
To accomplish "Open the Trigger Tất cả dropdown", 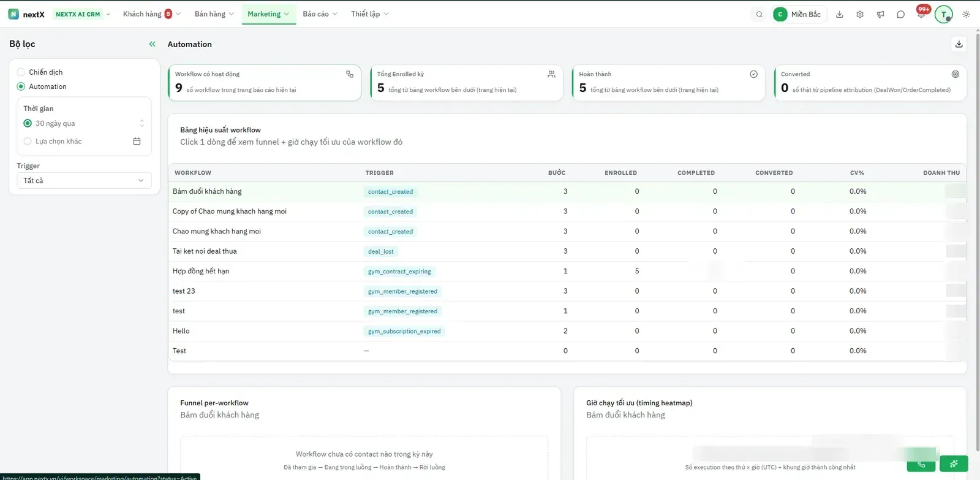I will [84, 180].
